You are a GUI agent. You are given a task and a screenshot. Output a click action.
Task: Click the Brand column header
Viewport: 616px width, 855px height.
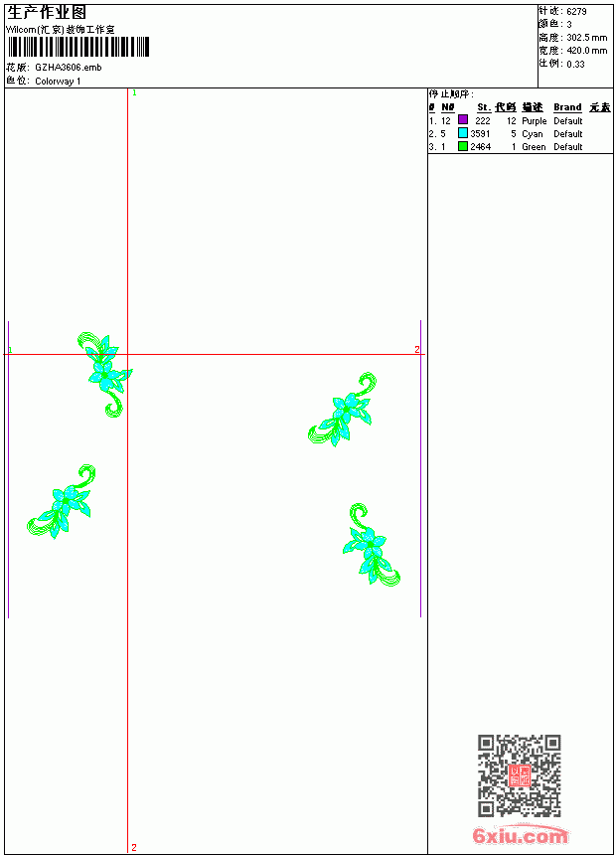pyautogui.click(x=567, y=107)
